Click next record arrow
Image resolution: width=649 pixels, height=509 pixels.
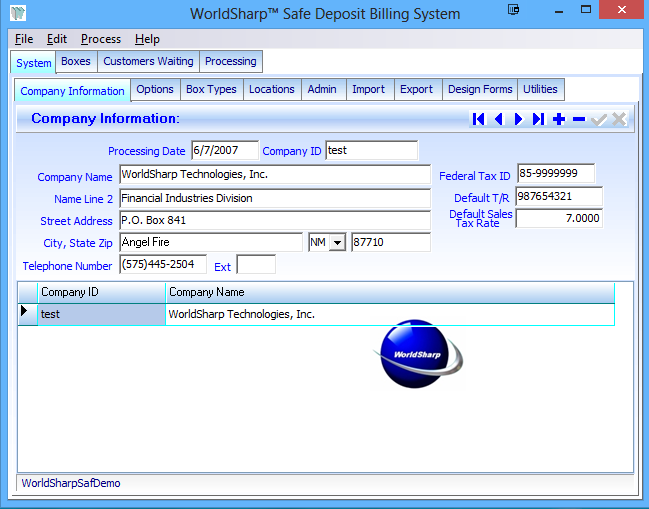pos(518,119)
